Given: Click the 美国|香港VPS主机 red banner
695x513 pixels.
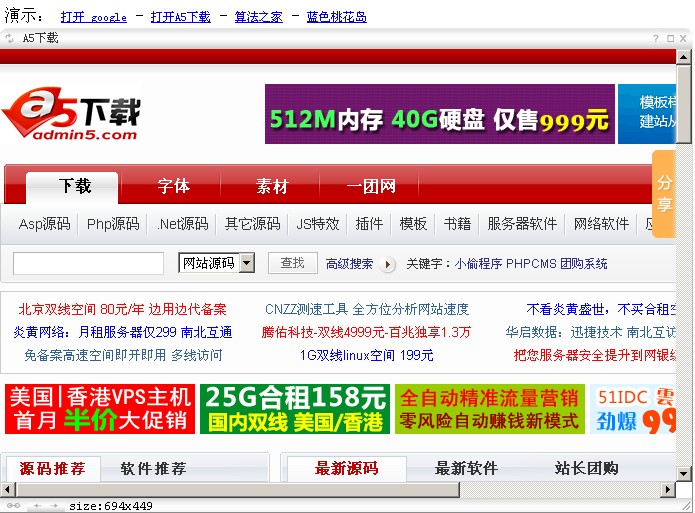Looking at the screenshot, I should [100, 409].
